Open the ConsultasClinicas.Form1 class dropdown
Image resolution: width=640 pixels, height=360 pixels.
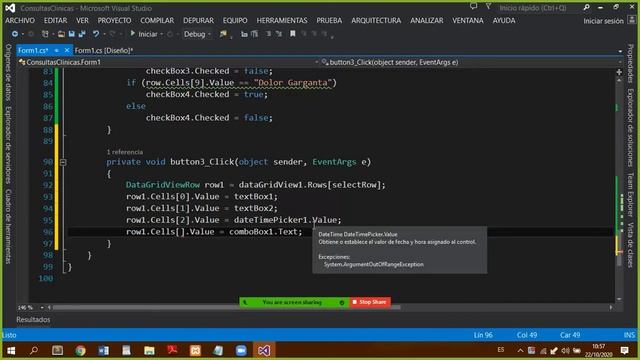[168, 62]
